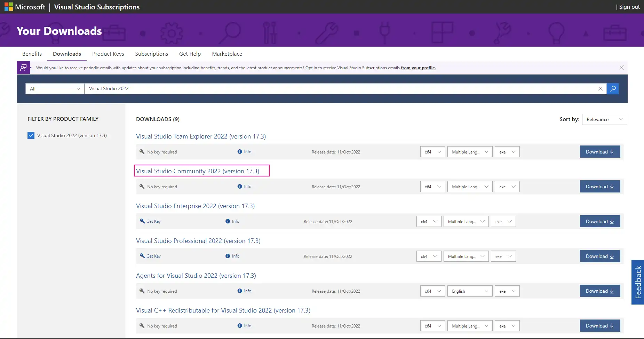Open x64 architecture dropdown for Team Explorer
This screenshot has height=339, width=644.
[433, 152]
